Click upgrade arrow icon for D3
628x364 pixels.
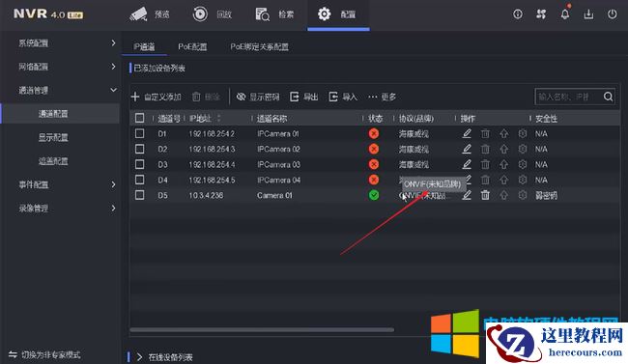[x=503, y=164]
